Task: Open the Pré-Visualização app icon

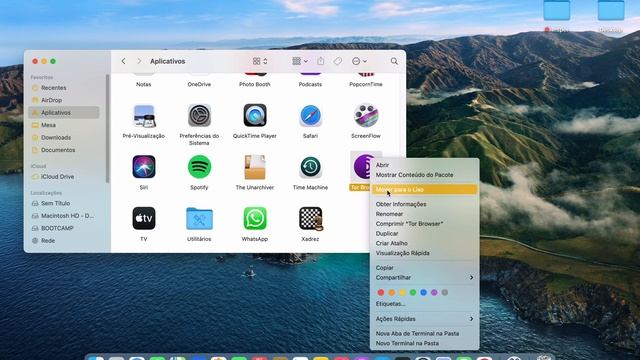Action: [x=144, y=116]
